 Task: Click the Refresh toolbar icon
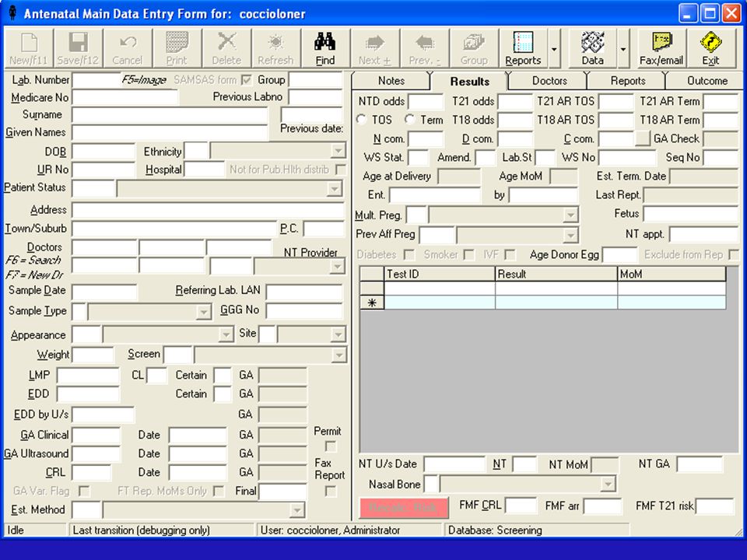click(x=275, y=48)
